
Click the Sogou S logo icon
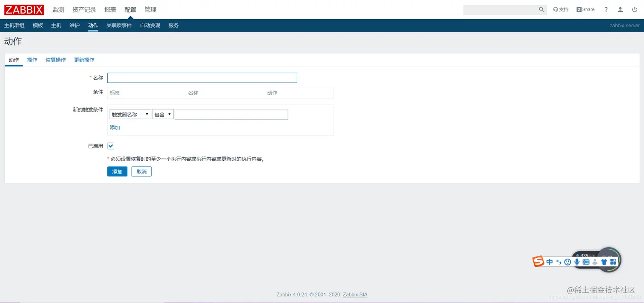[539, 262]
